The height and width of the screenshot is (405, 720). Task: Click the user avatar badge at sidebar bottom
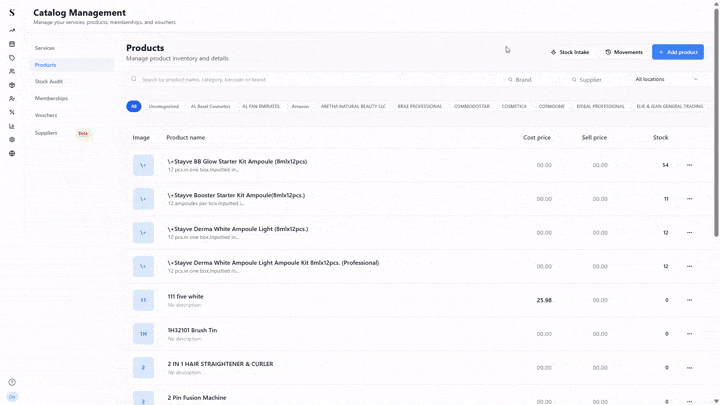coord(12,397)
